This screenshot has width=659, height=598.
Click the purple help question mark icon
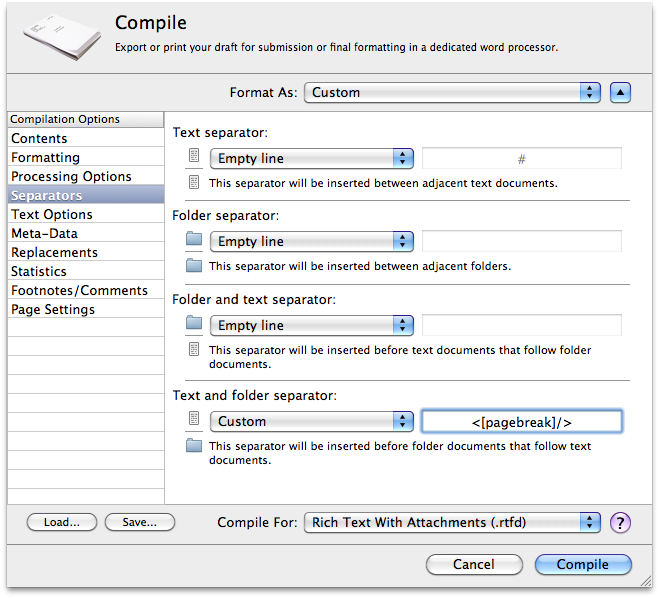pyautogui.click(x=620, y=523)
